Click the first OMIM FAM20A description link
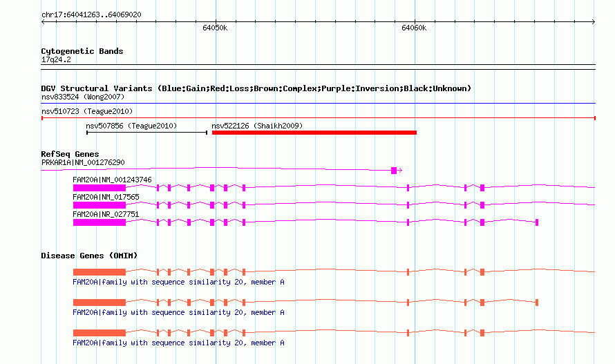The height and width of the screenshot is (364, 615). coord(178,282)
